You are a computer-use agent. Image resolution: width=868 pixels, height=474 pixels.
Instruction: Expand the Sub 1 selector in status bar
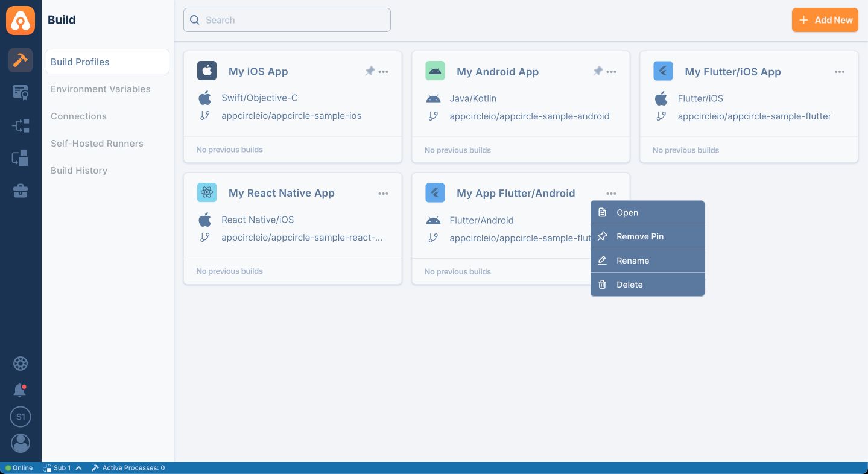tap(62, 467)
